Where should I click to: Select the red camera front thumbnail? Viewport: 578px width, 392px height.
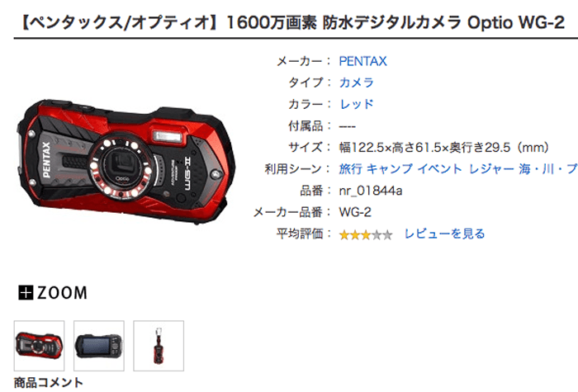[x=39, y=346]
